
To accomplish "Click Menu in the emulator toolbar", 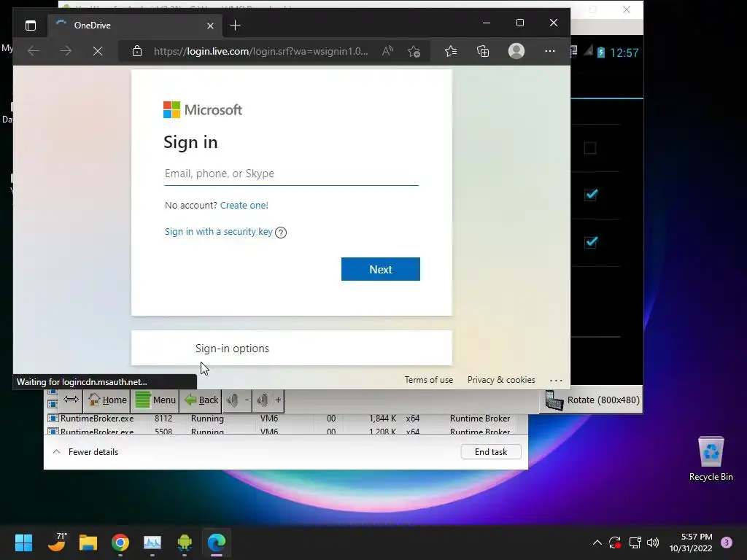I will click(x=155, y=400).
